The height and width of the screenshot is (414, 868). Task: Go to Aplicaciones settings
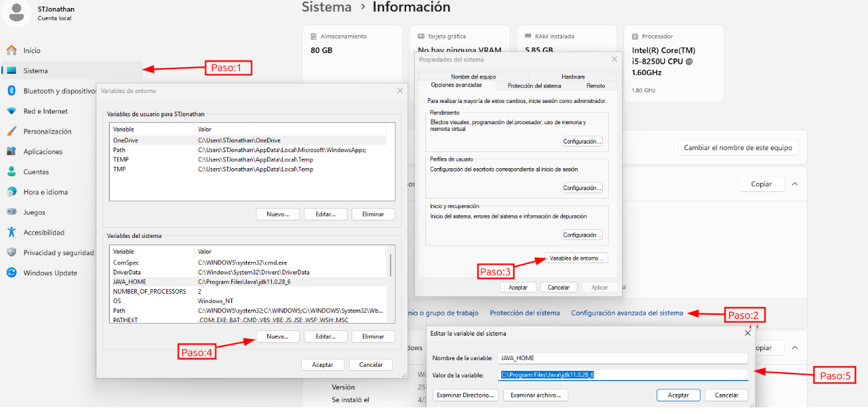coord(43,152)
